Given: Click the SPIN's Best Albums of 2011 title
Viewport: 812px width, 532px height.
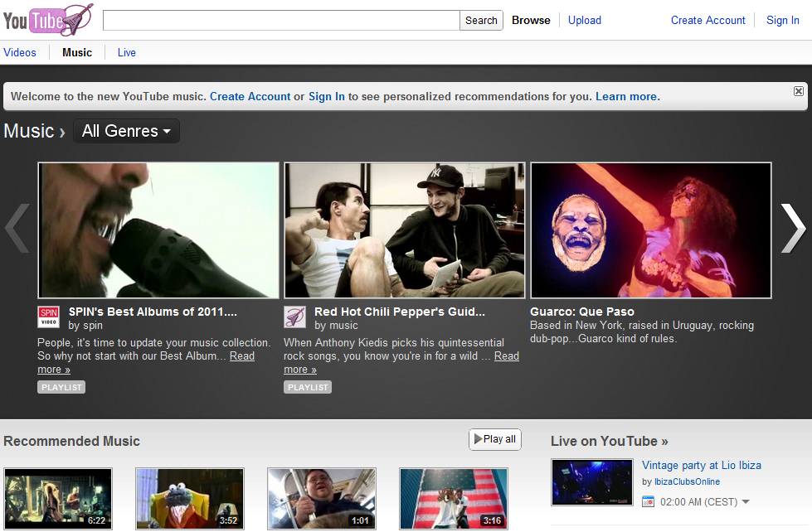Looking at the screenshot, I should (153, 312).
